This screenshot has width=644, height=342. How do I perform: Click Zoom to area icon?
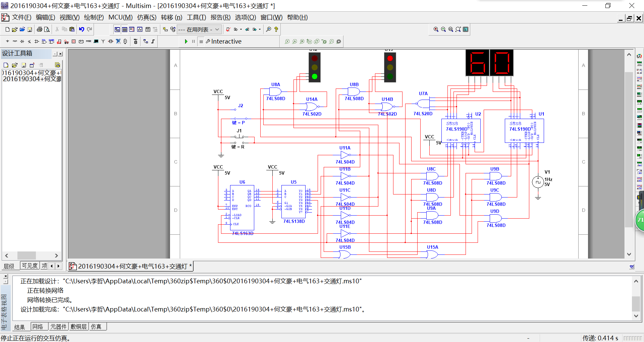451,30
